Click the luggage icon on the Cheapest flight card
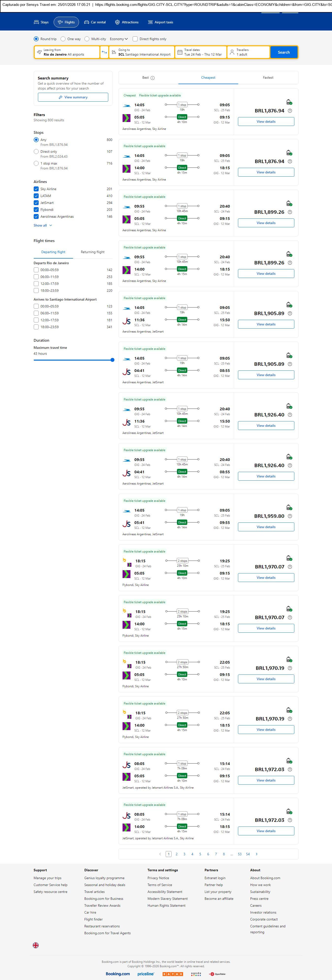 point(289,102)
